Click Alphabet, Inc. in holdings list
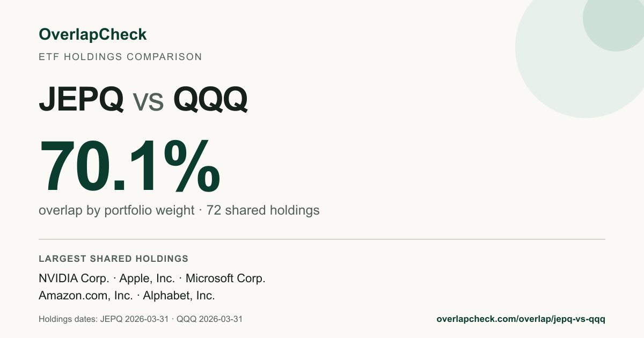This screenshot has width=644, height=338. click(x=179, y=295)
